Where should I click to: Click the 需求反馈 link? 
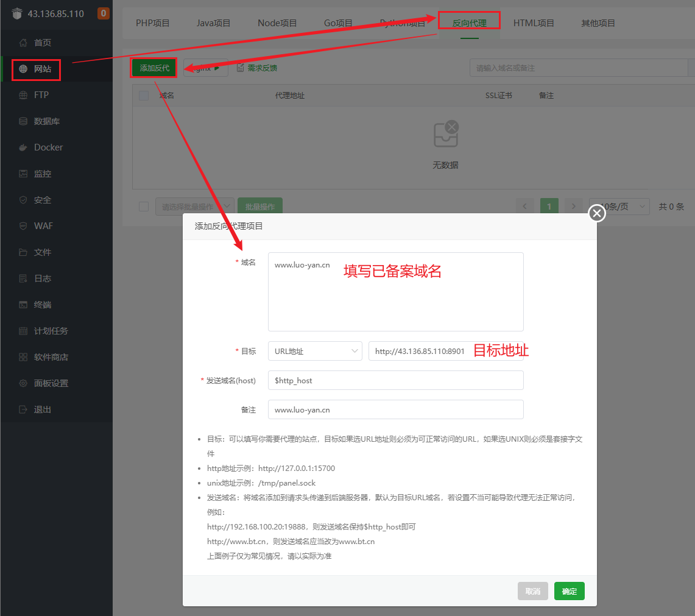point(263,68)
